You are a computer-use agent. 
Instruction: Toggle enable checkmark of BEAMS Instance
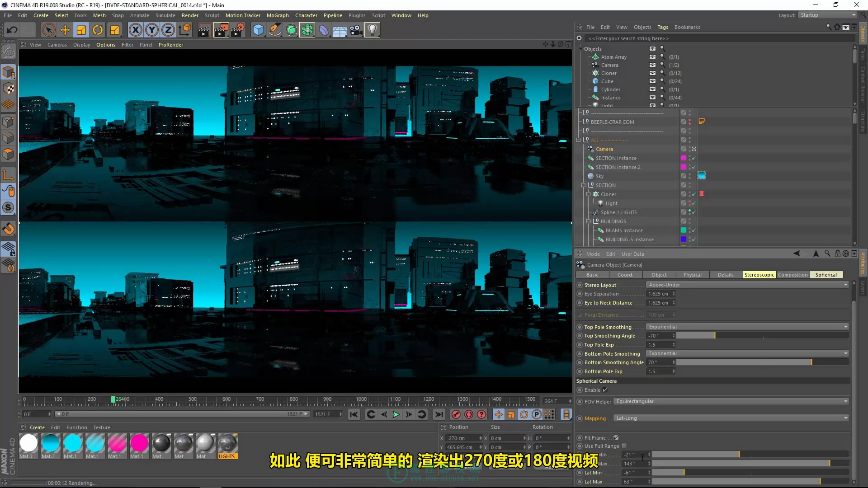[693, 230]
